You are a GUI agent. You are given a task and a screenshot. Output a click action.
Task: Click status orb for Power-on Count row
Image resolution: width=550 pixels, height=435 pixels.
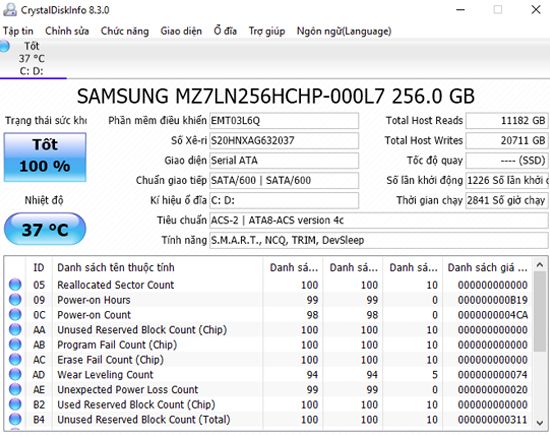[15, 315]
